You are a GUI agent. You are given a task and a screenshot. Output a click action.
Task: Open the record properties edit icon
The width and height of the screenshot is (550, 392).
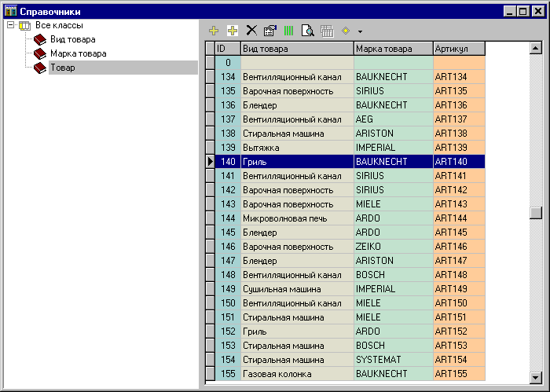point(270,31)
